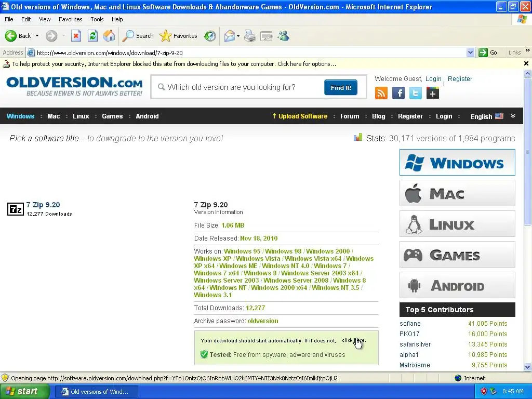
Task: Click the large Linux category banner
Action: coord(457,223)
